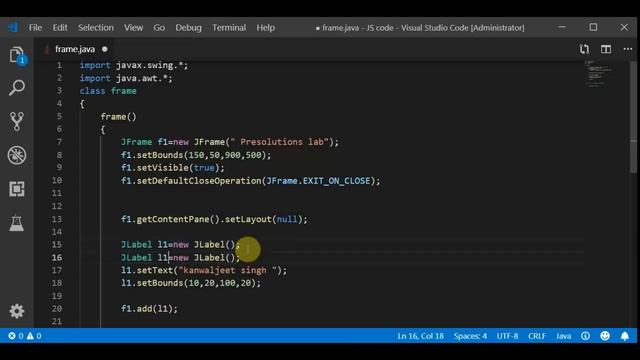The width and height of the screenshot is (640, 360).
Task: Split the editor to the right
Action: [x=606, y=49]
